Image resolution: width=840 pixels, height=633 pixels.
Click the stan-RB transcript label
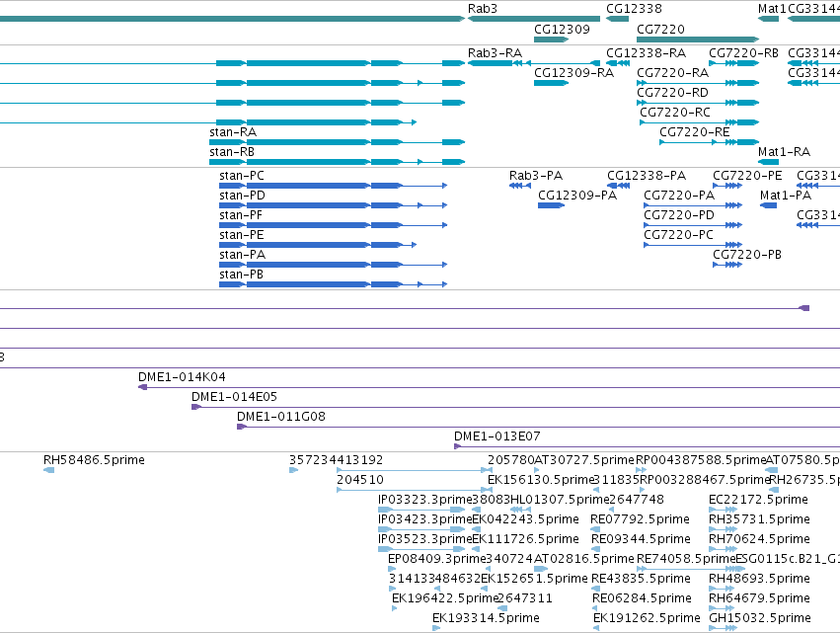(x=232, y=152)
